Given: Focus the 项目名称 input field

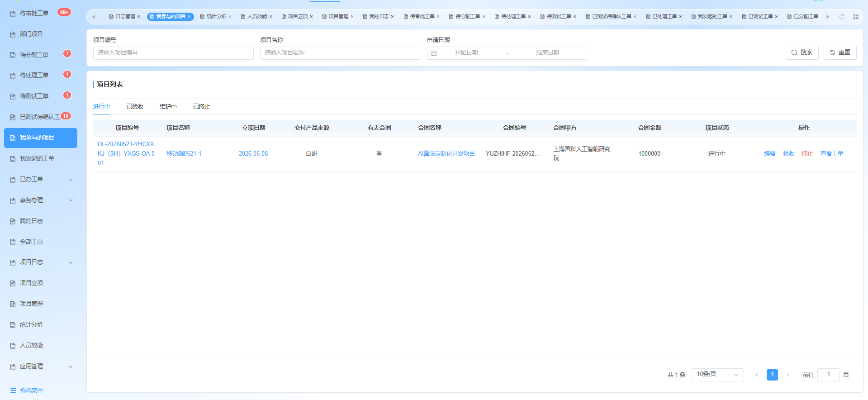Looking at the screenshot, I should coord(340,53).
